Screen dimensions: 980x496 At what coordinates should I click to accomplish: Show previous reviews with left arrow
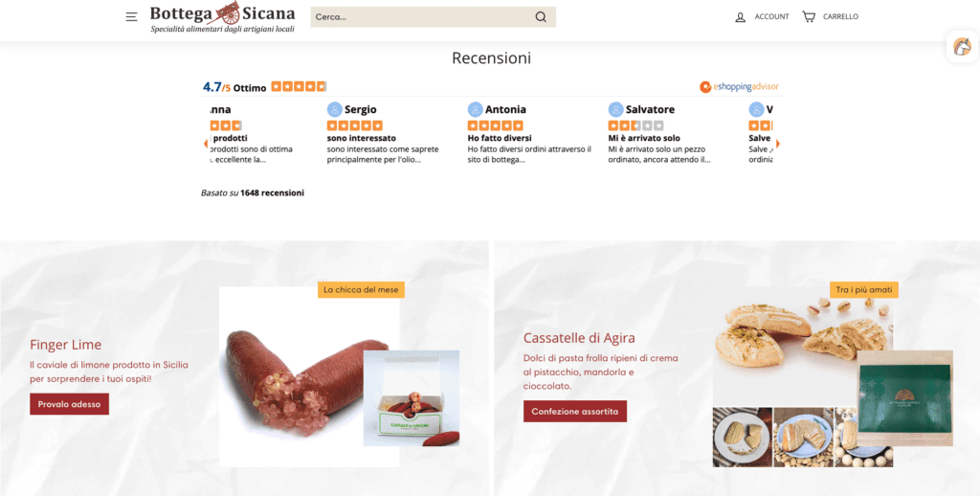tap(206, 144)
